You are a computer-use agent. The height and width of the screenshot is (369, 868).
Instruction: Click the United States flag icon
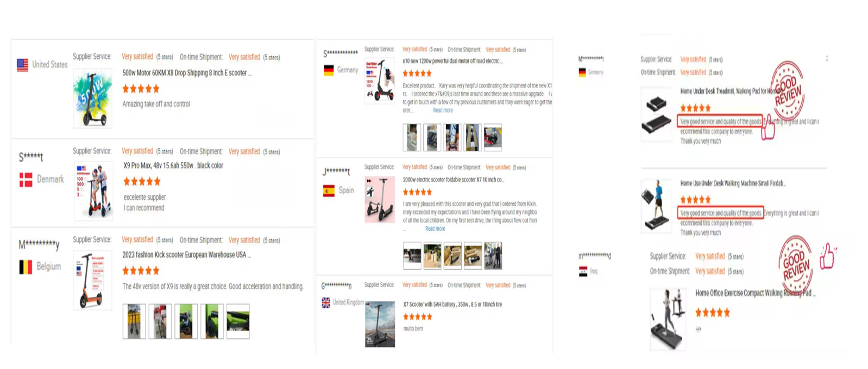tap(22, 65)
